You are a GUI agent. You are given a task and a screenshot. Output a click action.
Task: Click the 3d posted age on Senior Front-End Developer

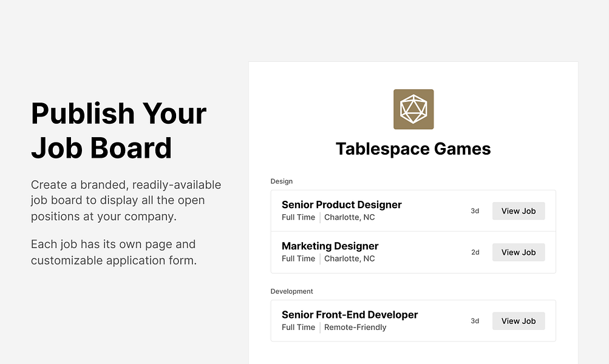475,321
